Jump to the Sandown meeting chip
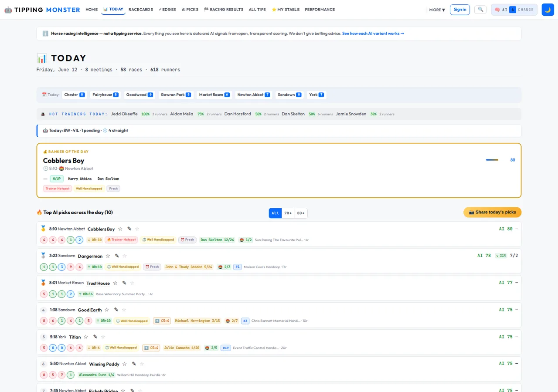 pos(289,95)
